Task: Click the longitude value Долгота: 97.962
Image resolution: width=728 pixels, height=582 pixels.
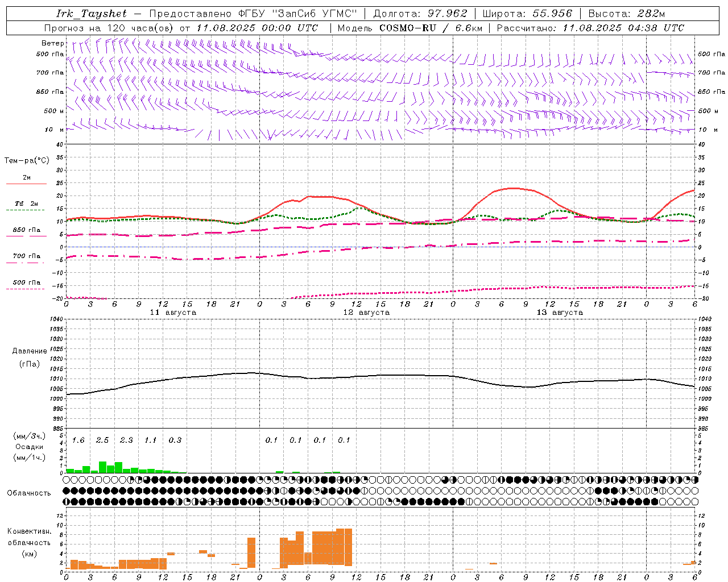Action: tap(420, 14)
